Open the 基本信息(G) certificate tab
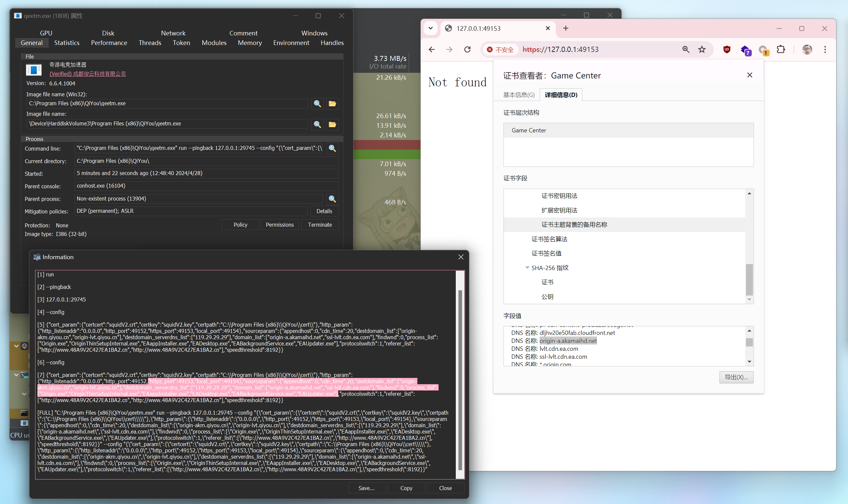This screenshot has width=848, height=504. click(x=519, y=95)
